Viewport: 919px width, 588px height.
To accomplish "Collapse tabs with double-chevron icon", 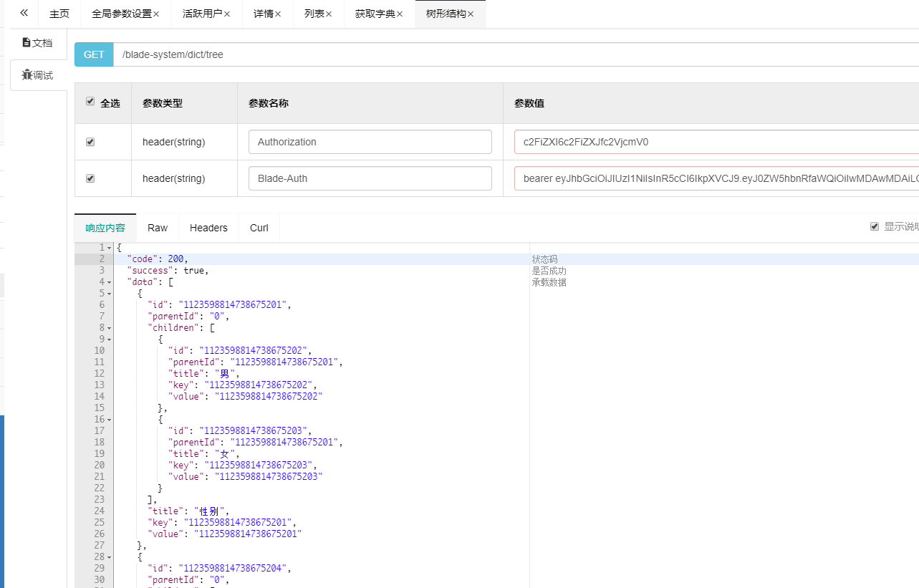I will coord(24,14).
